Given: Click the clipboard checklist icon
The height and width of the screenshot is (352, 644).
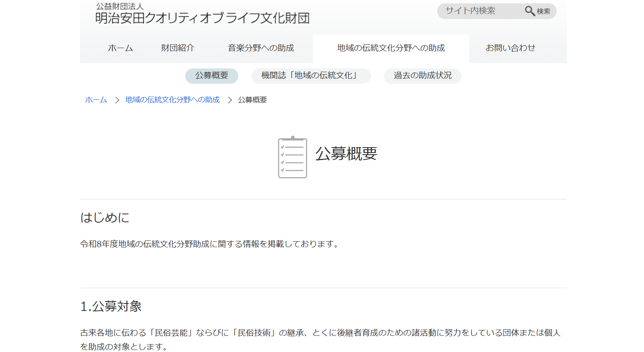Looking at the screenshot, I should 292,157.
